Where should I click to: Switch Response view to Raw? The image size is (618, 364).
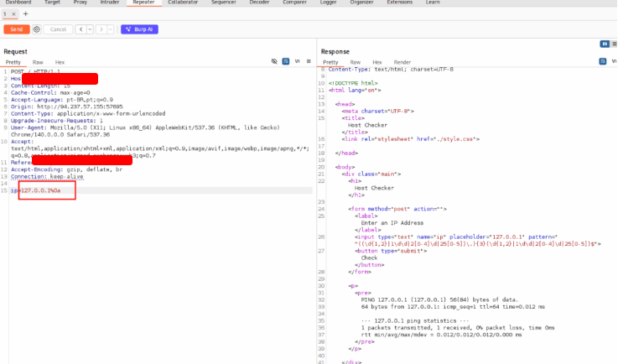click(355, 62)
